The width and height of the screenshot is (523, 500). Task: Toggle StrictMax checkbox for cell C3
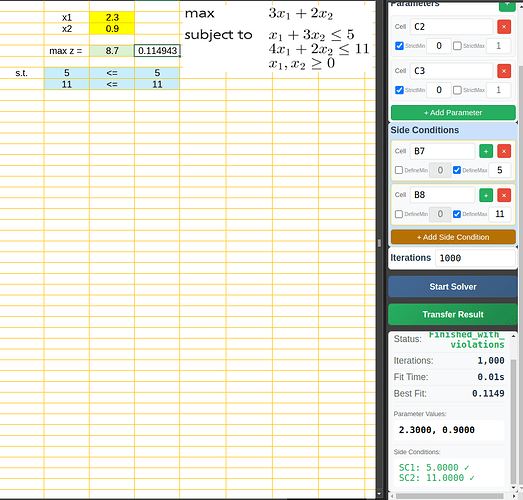point(457,90)
